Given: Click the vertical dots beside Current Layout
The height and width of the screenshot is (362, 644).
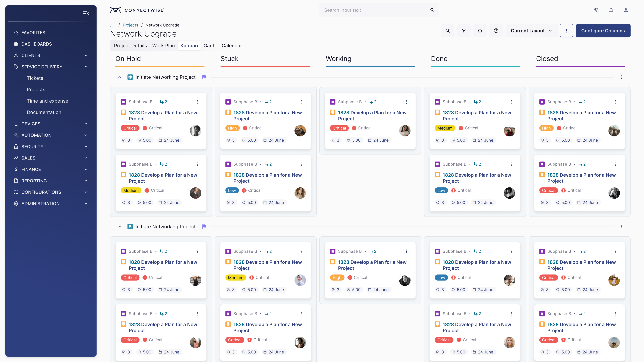Looking at the screenshot, I should (x=566, y=31).
